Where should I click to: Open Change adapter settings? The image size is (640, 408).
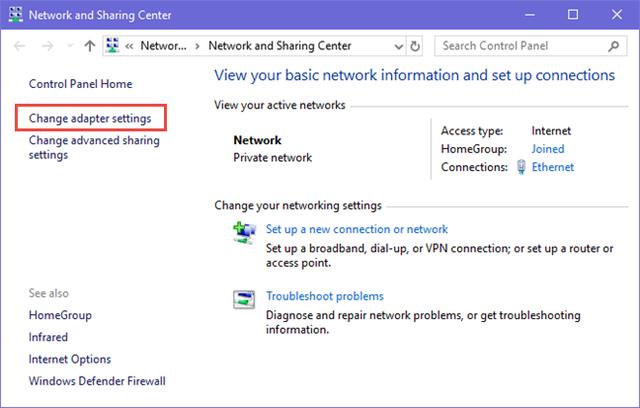90,118
